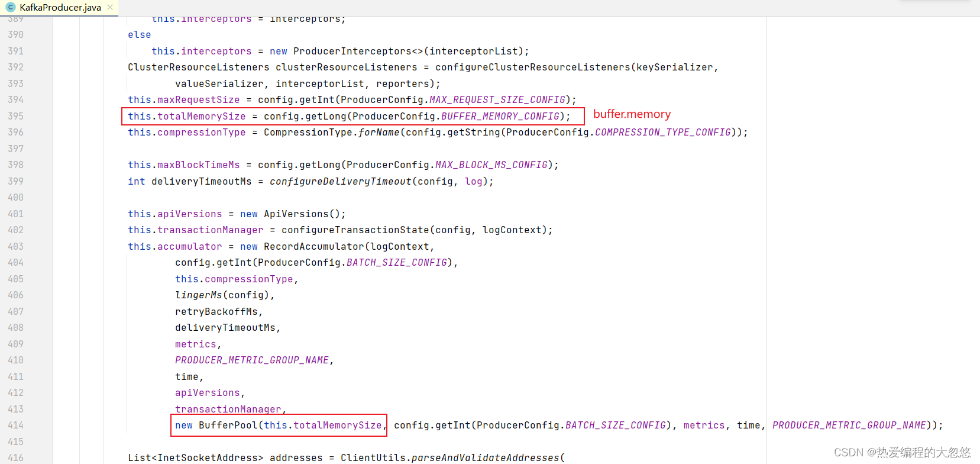Click RecordAccumulator constructor on line 403
This screenshot has width=980, height=464.
[314, 246]
